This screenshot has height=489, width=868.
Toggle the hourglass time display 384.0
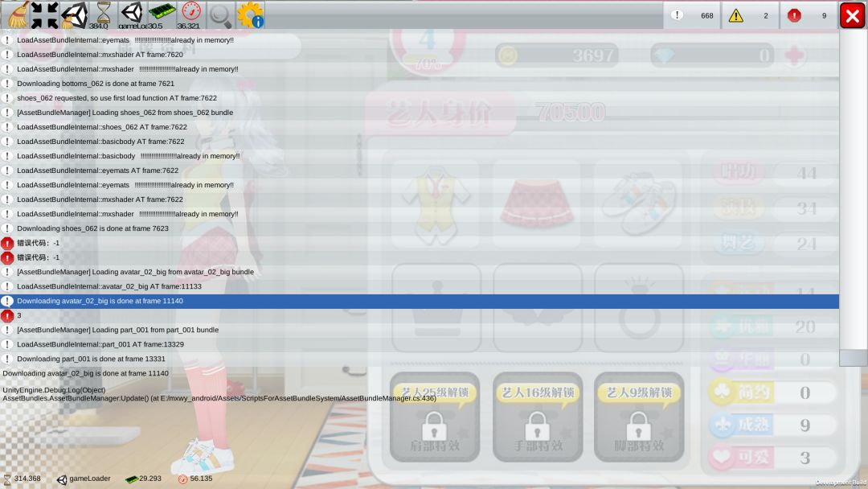pyautogui.click(x=102, y=15)
